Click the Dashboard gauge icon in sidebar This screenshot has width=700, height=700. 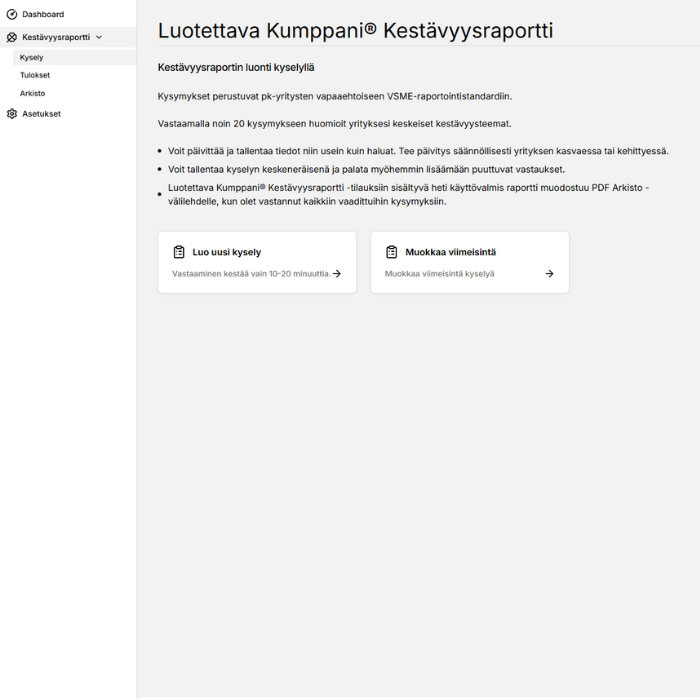point(12,14)
